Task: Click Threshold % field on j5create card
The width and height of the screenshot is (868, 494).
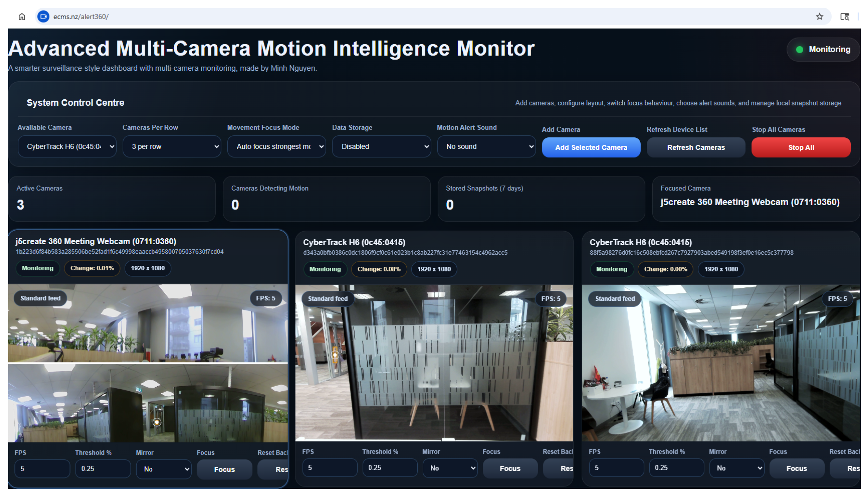Action: [103, 469]
